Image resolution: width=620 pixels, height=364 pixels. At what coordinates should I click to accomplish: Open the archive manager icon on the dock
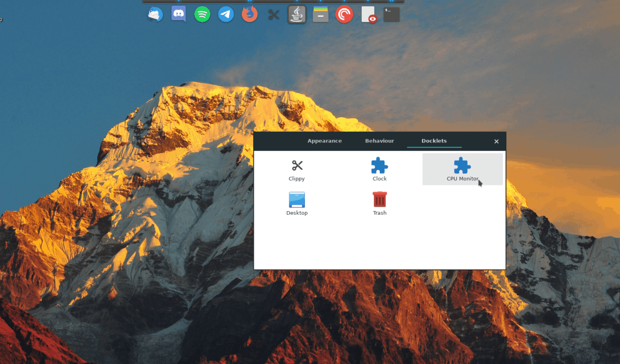(320, 14)
